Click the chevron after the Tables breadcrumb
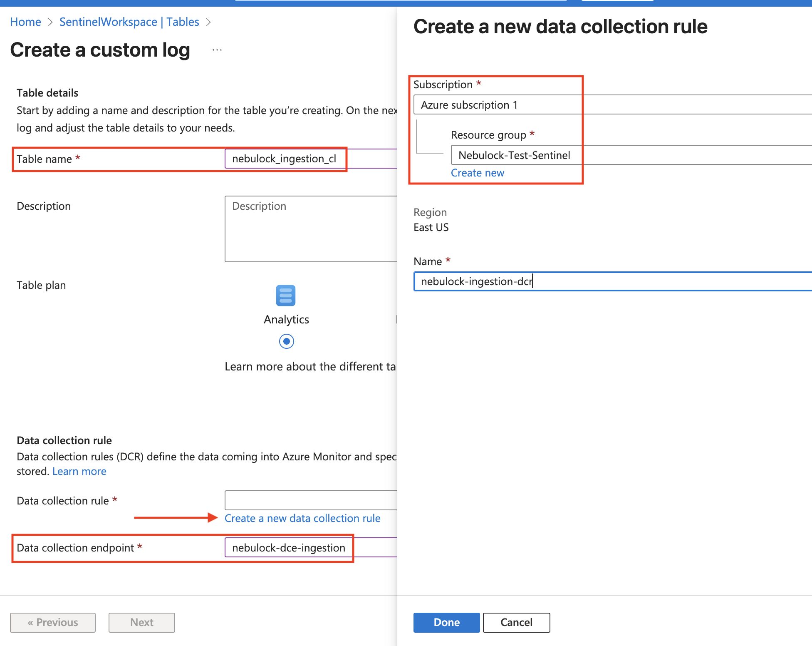This screenshot has height=646, width=812. coord(209,22)
